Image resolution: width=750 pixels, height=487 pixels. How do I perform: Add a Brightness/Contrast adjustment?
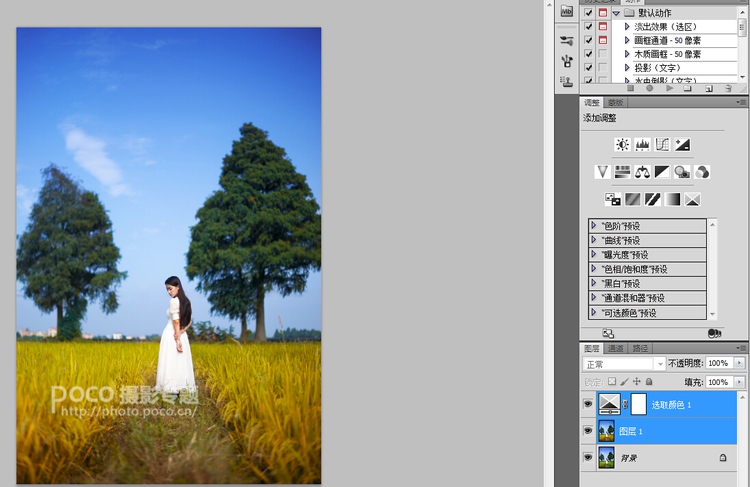[622, 144]
